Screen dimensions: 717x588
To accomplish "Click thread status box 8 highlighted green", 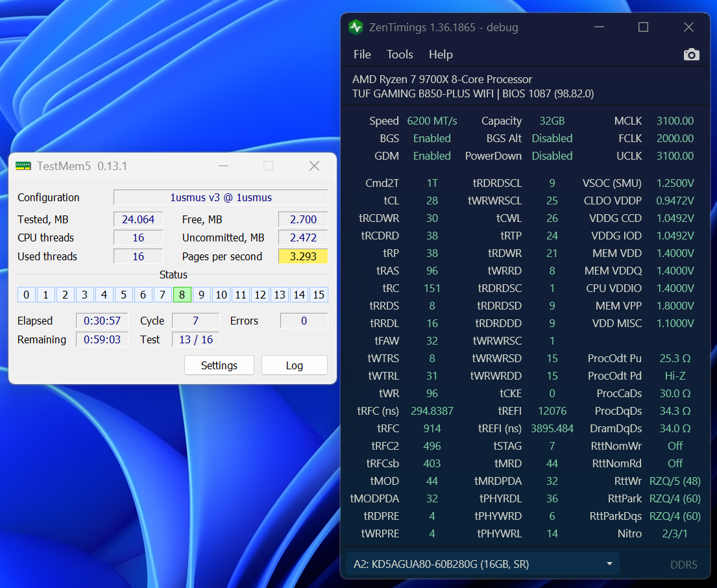I will [182, 295].
